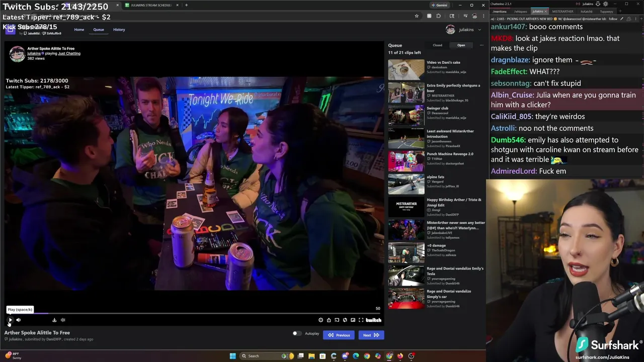Set the queue to Open
Image resolution: width=644 pixels, height=362 pixels.
[x=461, y=45]
